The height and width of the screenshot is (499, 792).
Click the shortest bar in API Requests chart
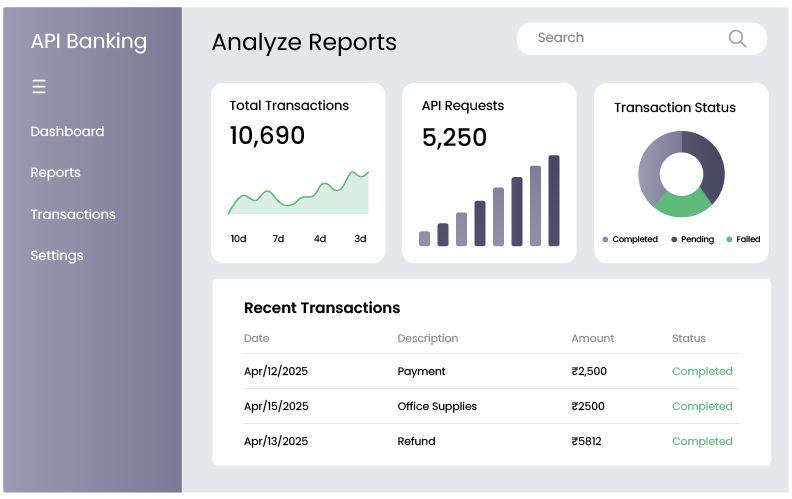coord(424,238)
